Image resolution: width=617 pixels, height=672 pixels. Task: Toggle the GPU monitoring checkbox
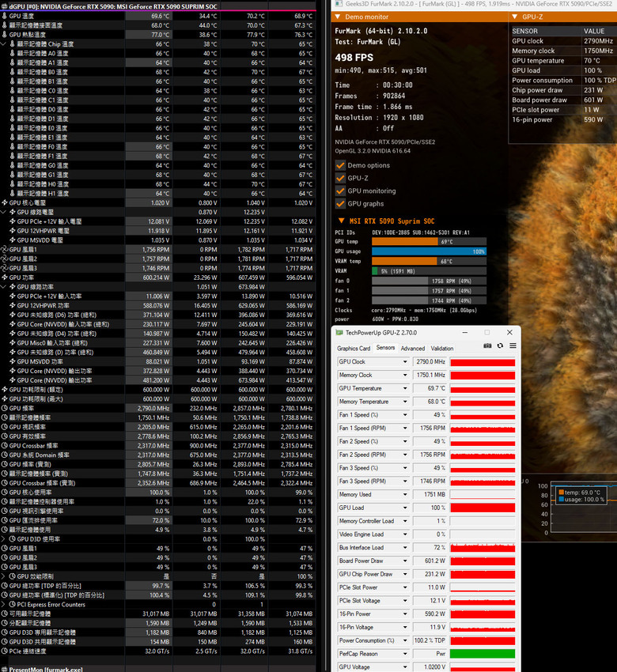tap(340, 191)
